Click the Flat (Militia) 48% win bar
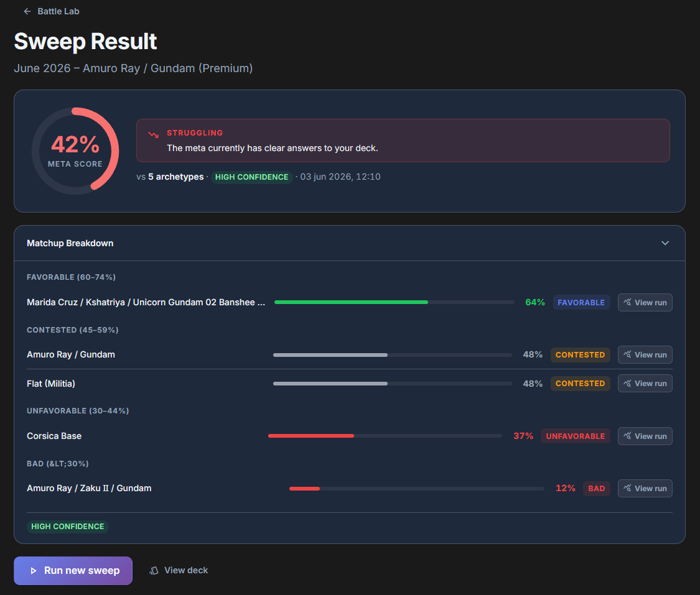The height and width of the screenshot is (595, 700). pyautogui.click(x=393, y=384)
